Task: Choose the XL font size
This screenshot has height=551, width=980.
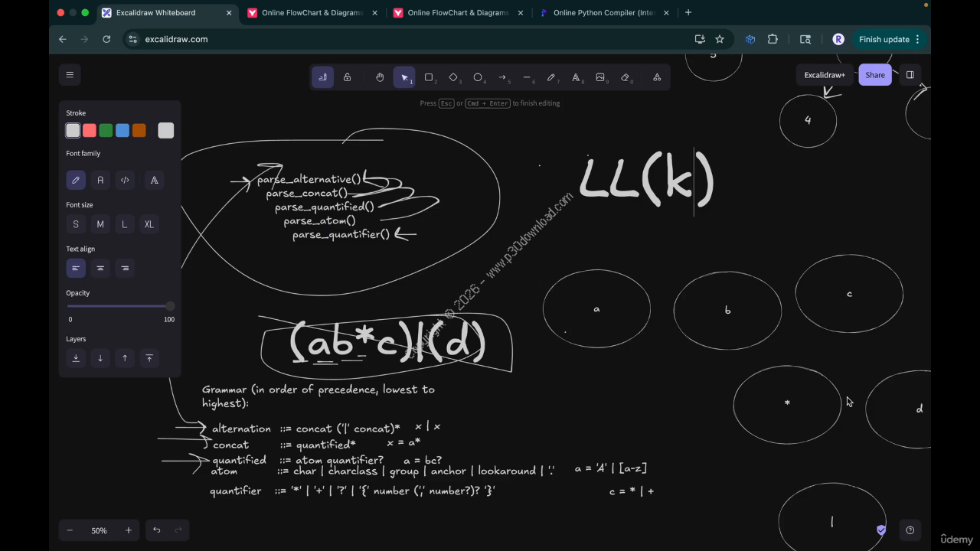Action: click(x=149, y=224)
